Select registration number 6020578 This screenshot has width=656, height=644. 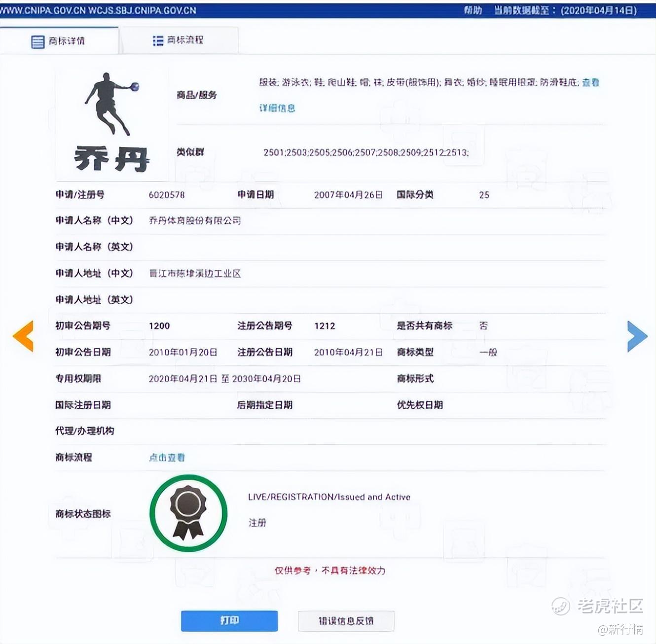[x=167, y=195]
